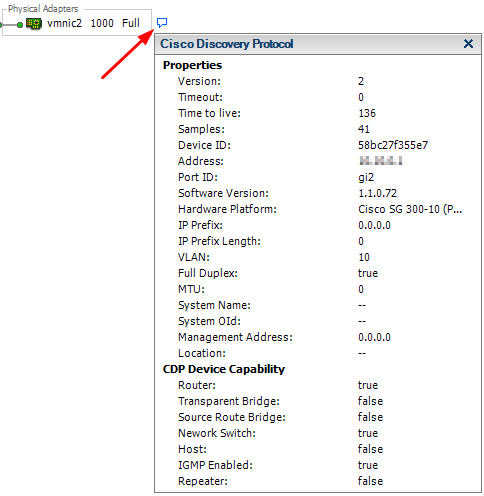The image size is (484, 496).
Task: Click the Version label
Action: (199, 81)
